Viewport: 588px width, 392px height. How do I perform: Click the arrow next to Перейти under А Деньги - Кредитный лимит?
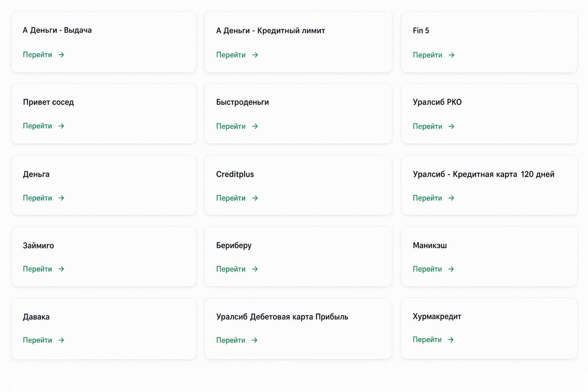[x=255, y=55]
